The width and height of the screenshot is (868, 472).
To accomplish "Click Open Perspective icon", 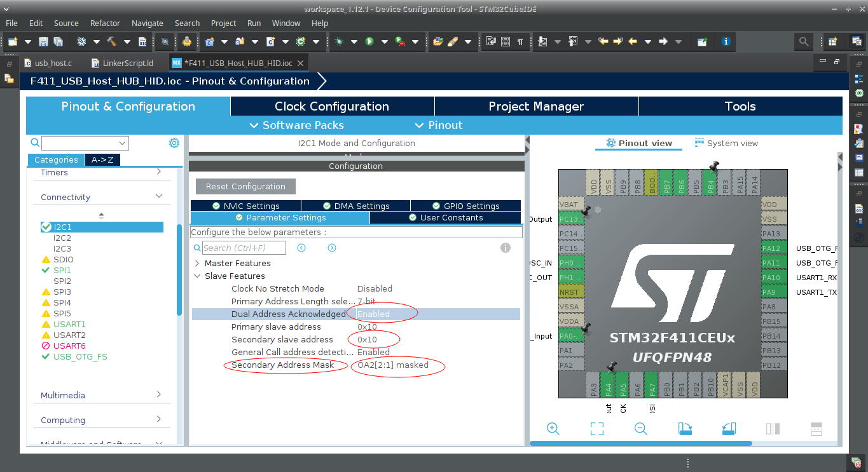I will pyautogui.click(x=832, y=41).
